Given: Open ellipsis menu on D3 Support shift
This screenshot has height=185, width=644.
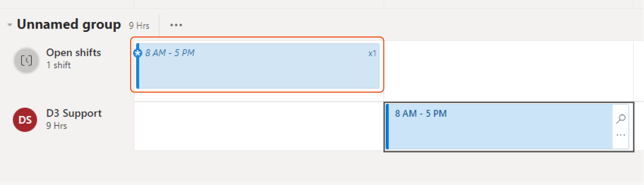Looking at the screenshot, I should 620,135.
